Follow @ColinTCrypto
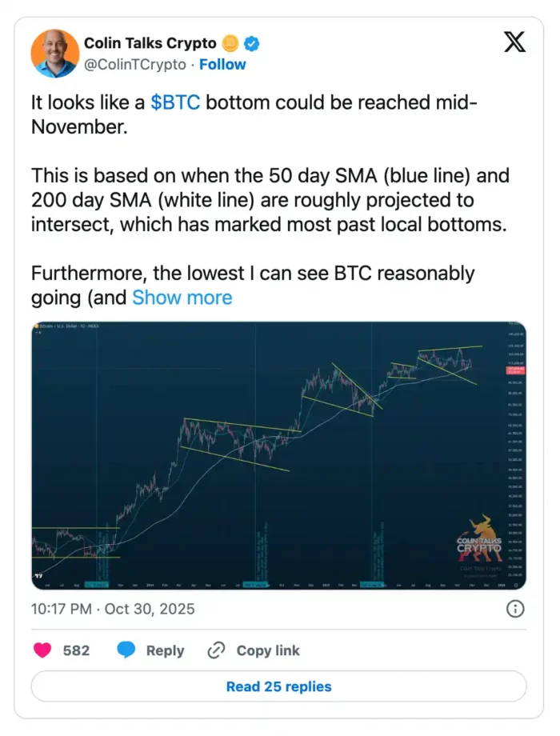 (x=222, y=65)
